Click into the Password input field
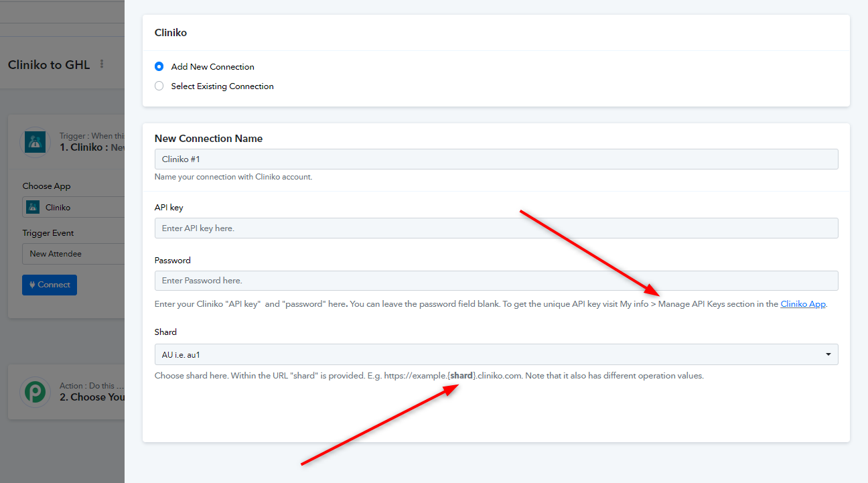 pos(496,280)
